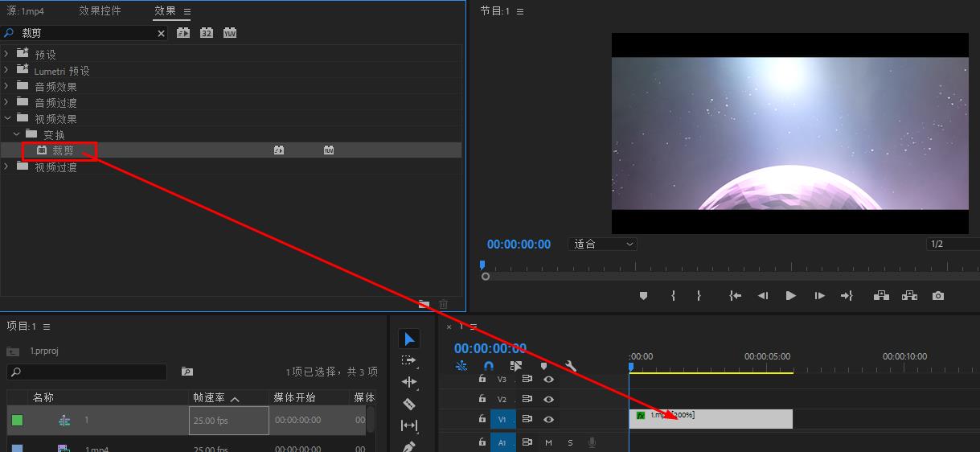Select the Razor tool

click(409, 404)
